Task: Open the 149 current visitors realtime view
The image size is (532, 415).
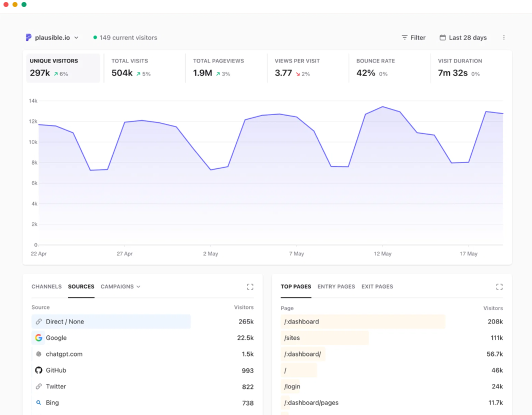Action: (125, 37)
